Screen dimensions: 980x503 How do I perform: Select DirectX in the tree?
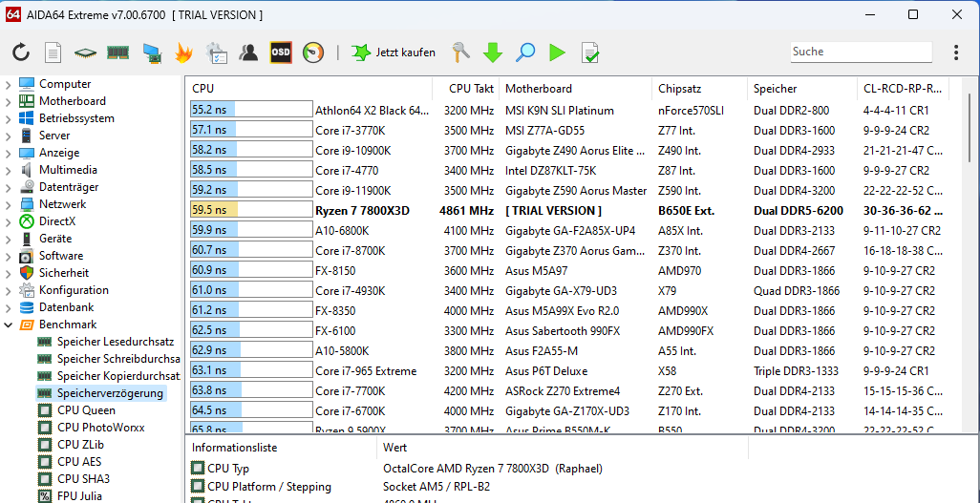point(56,221)
